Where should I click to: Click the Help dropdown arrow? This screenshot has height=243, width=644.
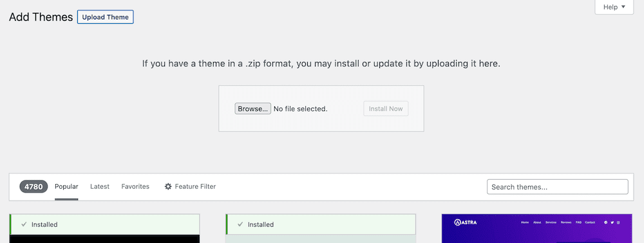coord(623,7)
